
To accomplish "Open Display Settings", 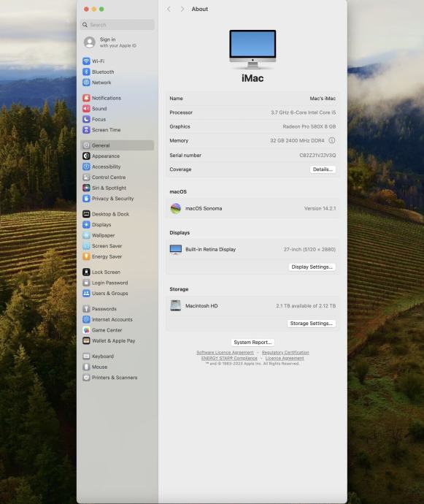I will [x=312, y=267].
